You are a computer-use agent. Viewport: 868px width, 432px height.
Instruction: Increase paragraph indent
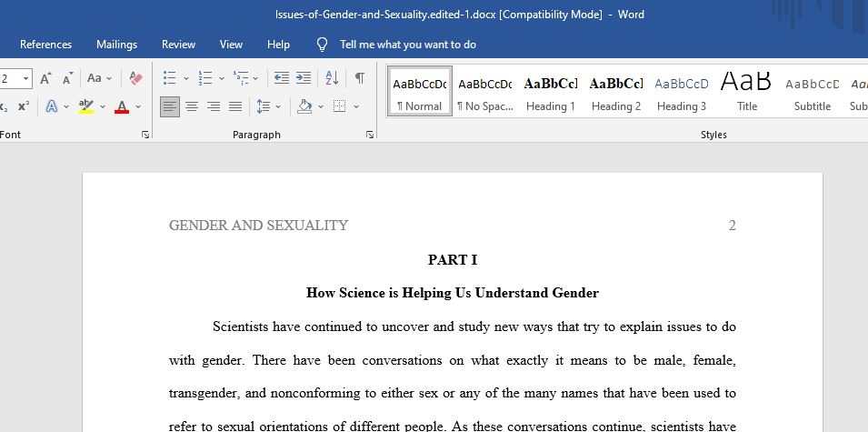pyautogui.click(x=304, y=78)
